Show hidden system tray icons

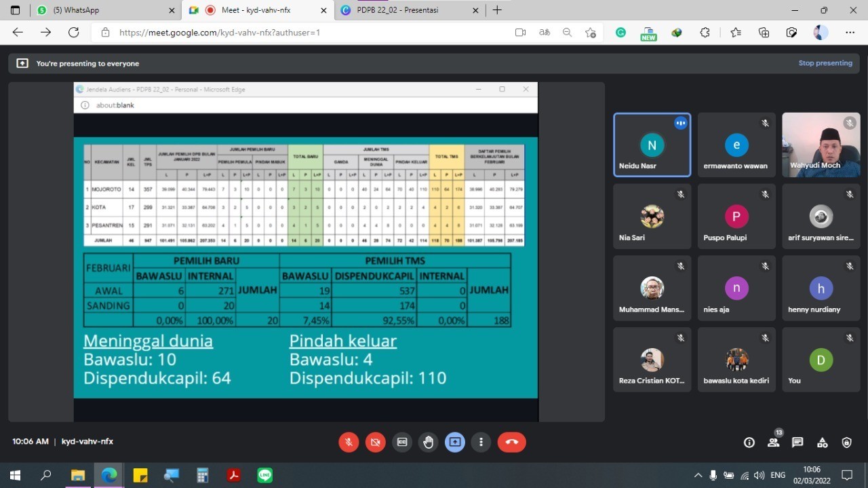698,475
